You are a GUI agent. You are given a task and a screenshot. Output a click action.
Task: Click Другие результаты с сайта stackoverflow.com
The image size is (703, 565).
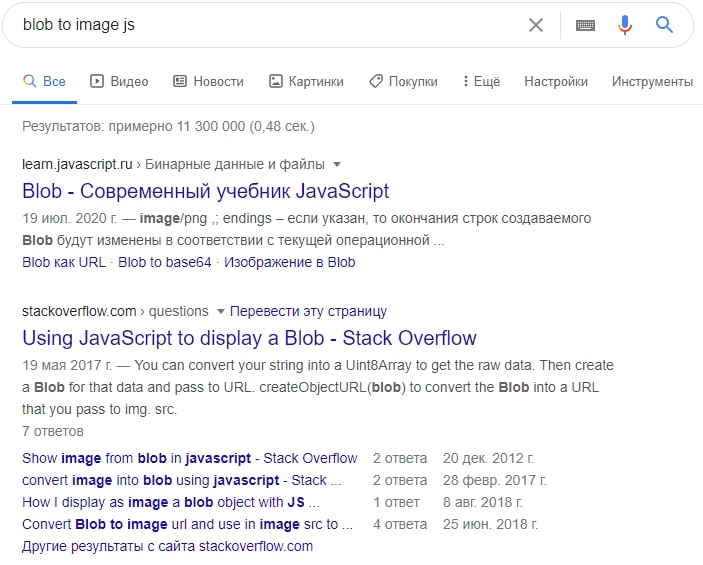point(168,547)
